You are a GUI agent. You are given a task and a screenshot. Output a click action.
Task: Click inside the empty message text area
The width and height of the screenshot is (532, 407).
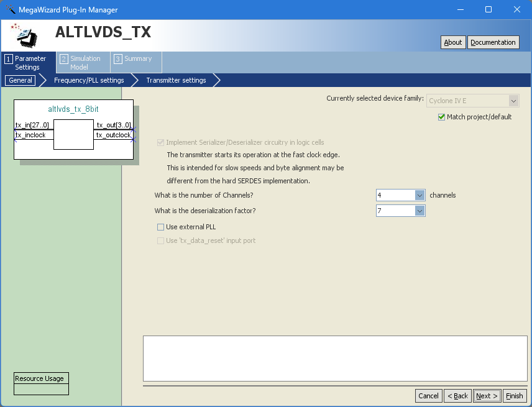(335, 359)
